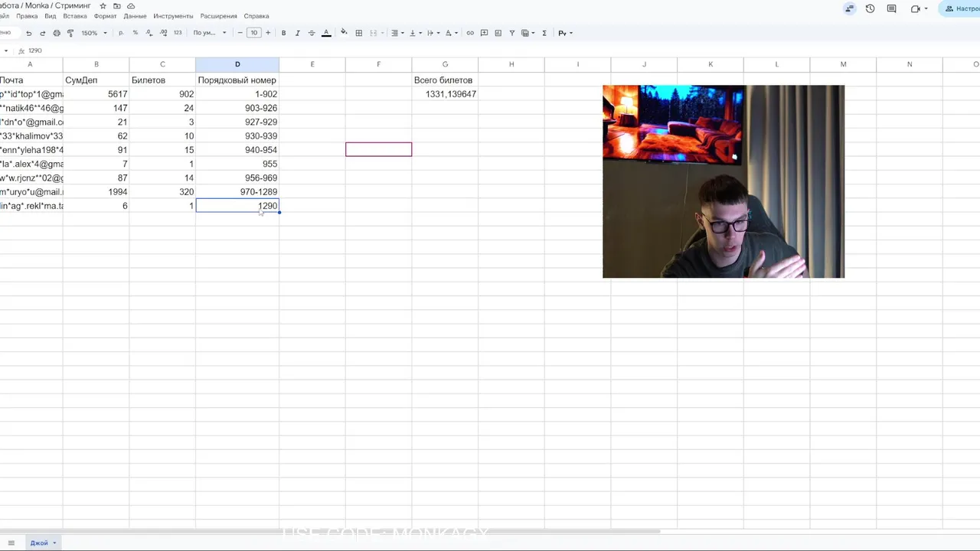Click the Всего билетов cell
The width and height of the screenshot is (980, 551).
[445, 80]
